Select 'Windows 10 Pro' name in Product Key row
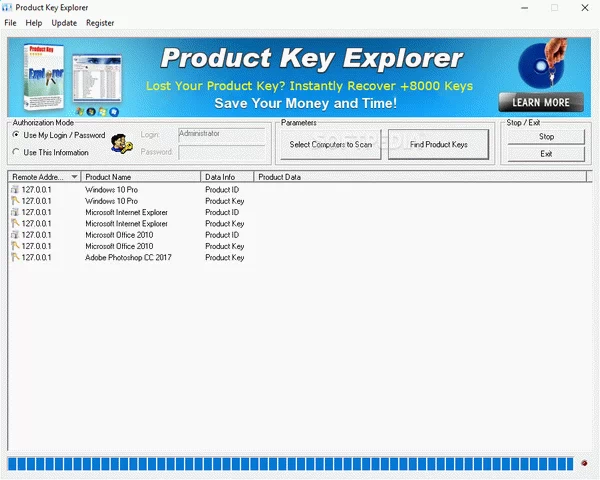Image resolution: width=600 pixels, height=480 pixels. 111,201
